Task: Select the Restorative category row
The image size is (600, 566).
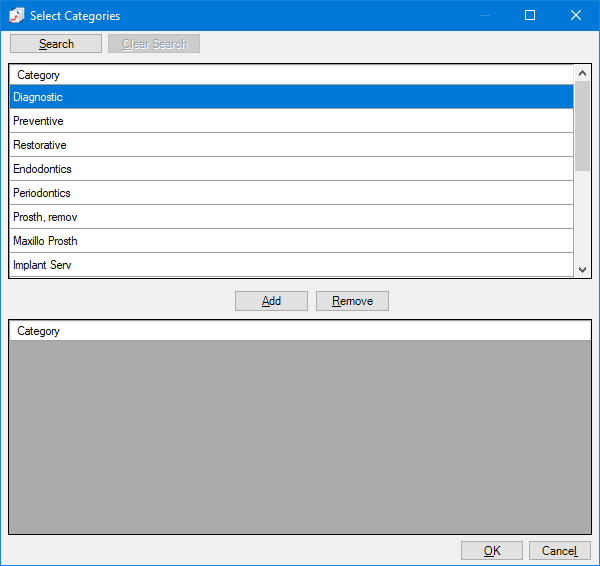Action: click(290, 145)
